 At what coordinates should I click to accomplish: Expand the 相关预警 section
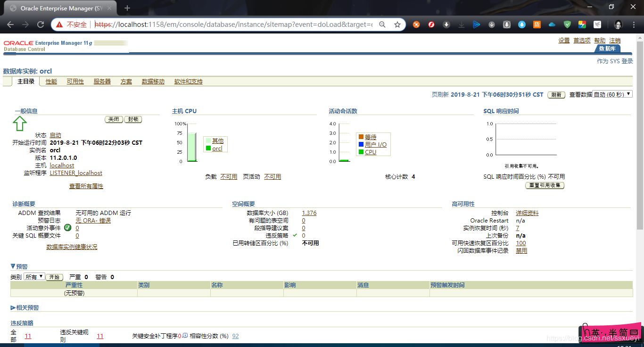pyautogui.click(x=13, y=308)
